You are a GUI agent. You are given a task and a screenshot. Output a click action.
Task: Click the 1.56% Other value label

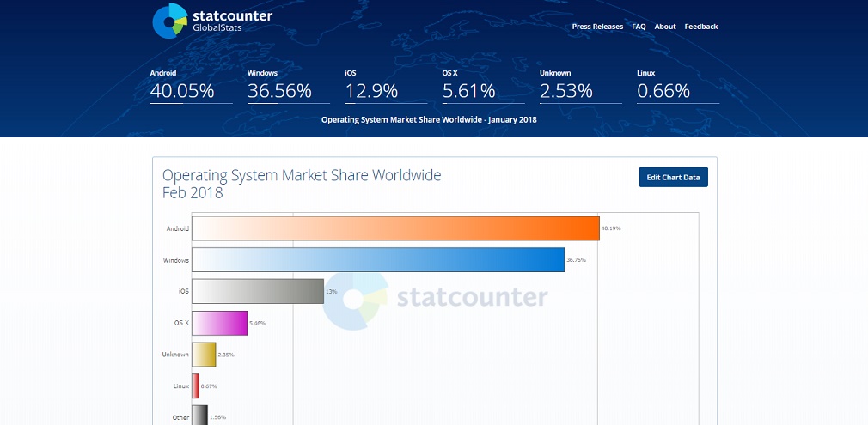[217, 417]
